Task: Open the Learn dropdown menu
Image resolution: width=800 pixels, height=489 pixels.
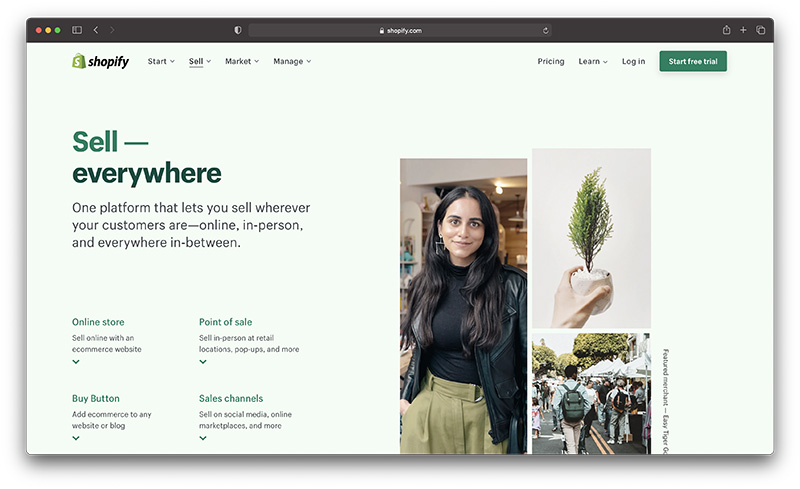Action: (x=592, y=61)
